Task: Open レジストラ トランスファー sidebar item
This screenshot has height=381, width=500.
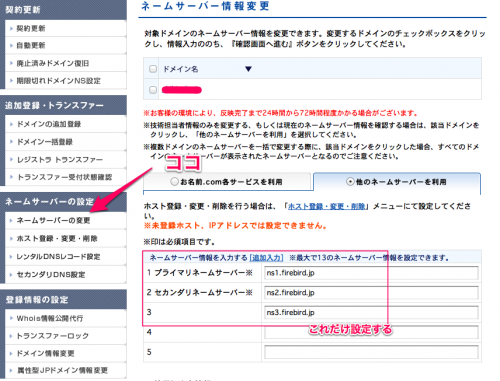Action: pos(65,160)
